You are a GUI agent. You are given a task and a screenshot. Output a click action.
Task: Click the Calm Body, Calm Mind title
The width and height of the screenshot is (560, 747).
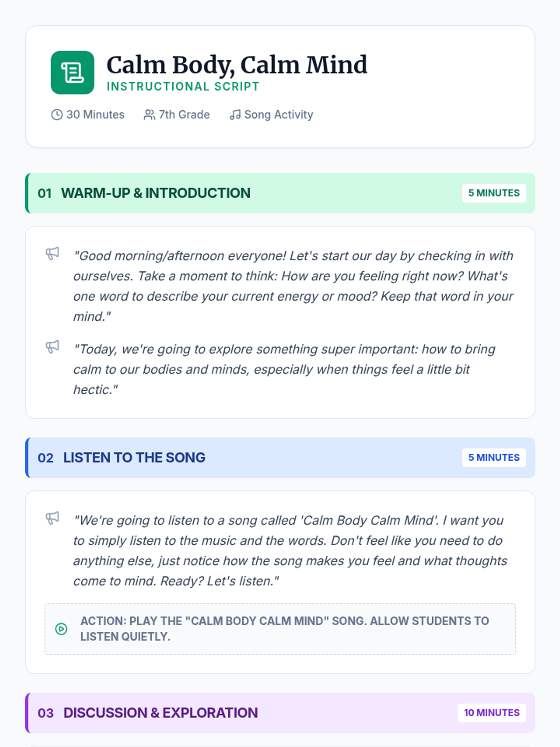[x=237, y=65]
